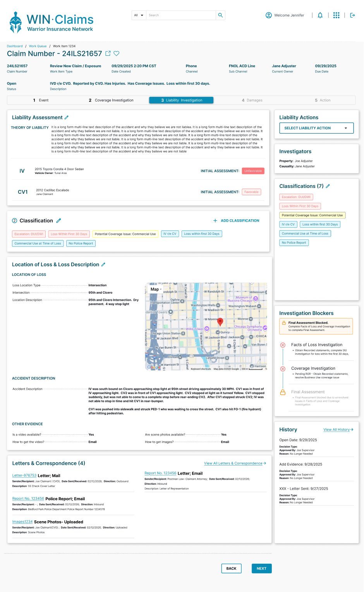The height and width of the screenshot is (592, 364).
Task: Edit Classifications (7) sidebar pencil
Action: click(328, 186)
